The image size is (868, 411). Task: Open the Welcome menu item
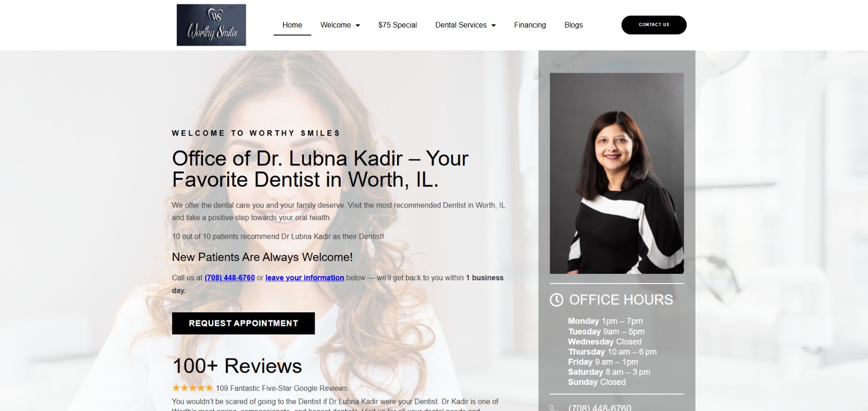pyautogui.click(x=336, y=25)
